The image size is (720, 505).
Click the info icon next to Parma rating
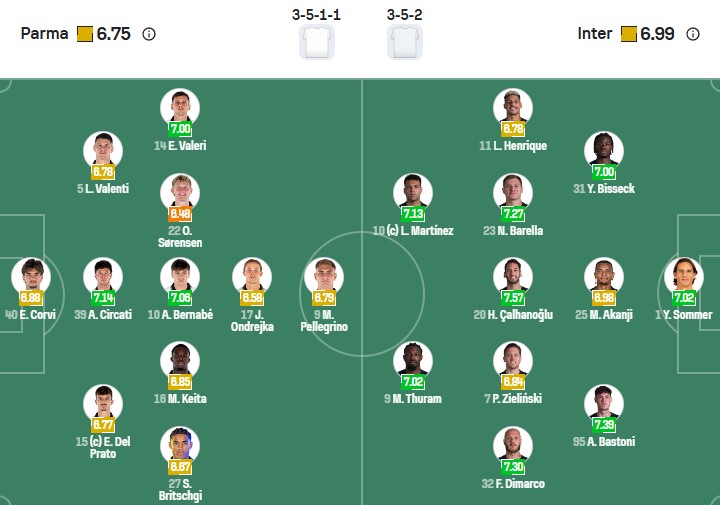(149, 34)
